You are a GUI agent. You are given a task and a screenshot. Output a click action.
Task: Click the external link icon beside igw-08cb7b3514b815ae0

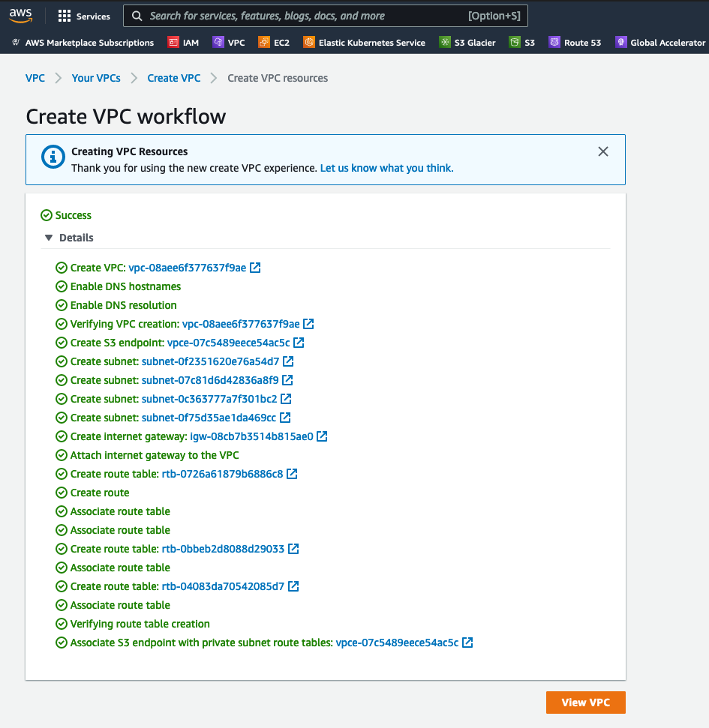[x=321, y=436]
